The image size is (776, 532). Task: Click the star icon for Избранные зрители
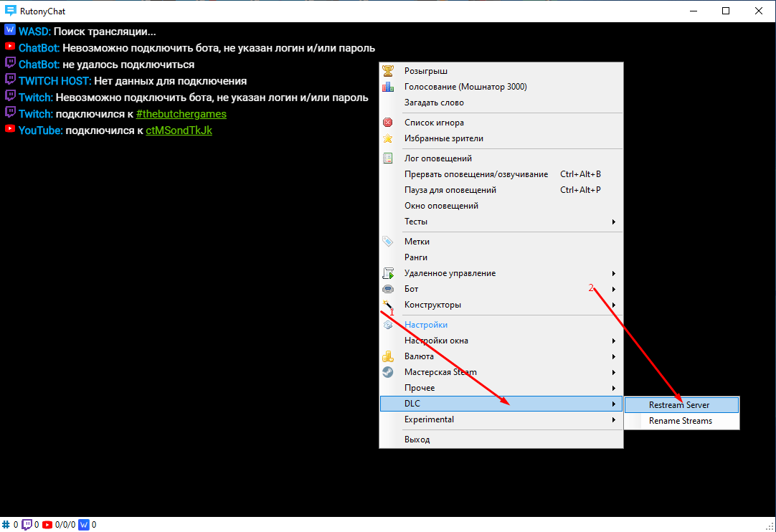point(388,138)
